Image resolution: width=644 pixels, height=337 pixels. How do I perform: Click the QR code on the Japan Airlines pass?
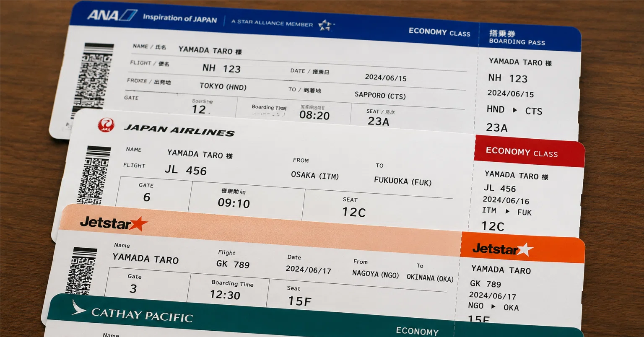tap(94, 175)
